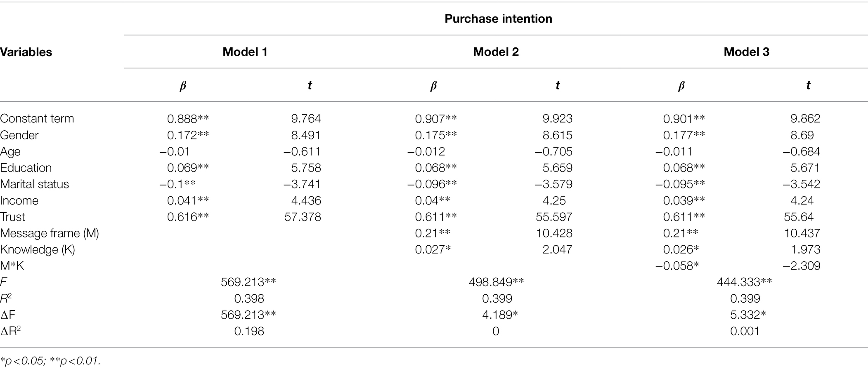This screenshot has width=868, height=371.
Task: Select the Model 1 column header
Action: tap(245, 52)
